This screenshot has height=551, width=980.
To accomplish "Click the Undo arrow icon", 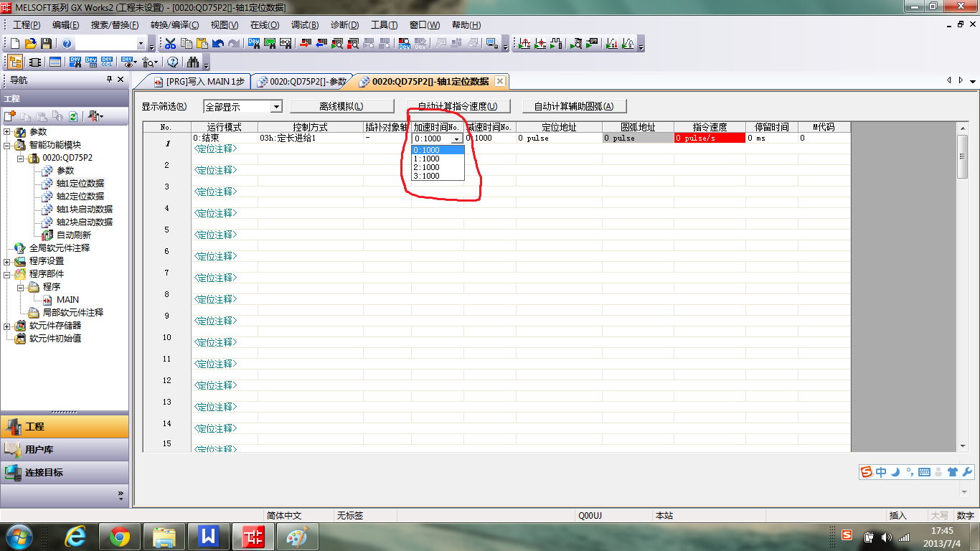I will click(x=217, y=44).
